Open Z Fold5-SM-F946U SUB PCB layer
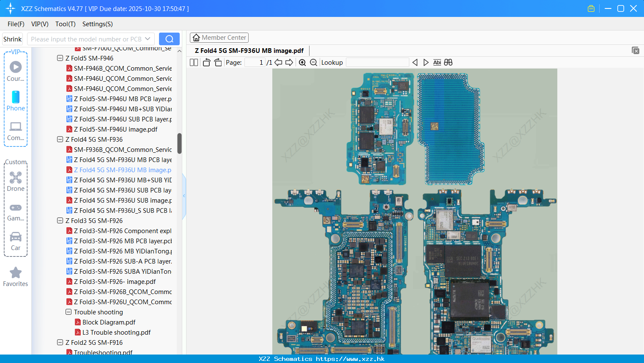This screenshot has height=363, width=644. pyautogui.click(x=119, y=119)
